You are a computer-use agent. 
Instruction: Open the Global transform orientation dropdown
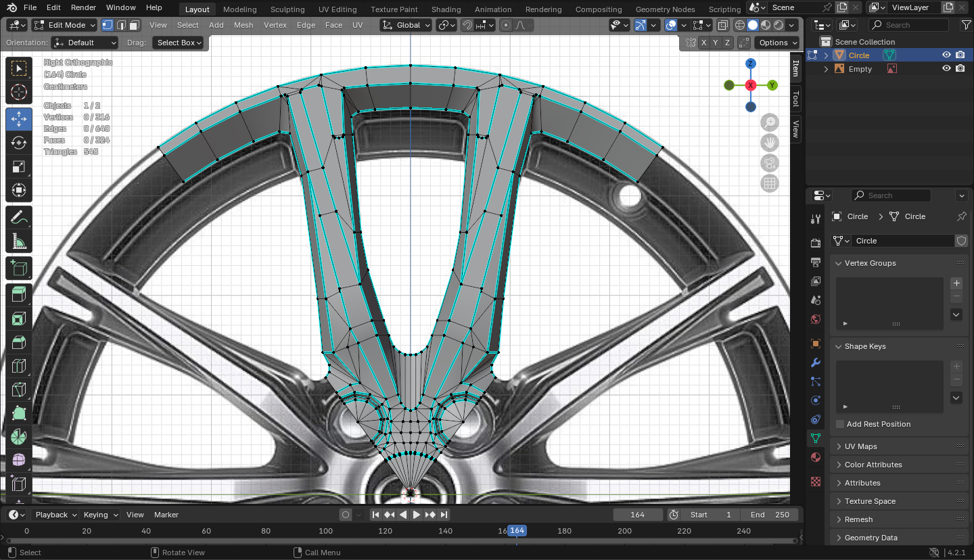pyautogui.click(x=406, y=25)
